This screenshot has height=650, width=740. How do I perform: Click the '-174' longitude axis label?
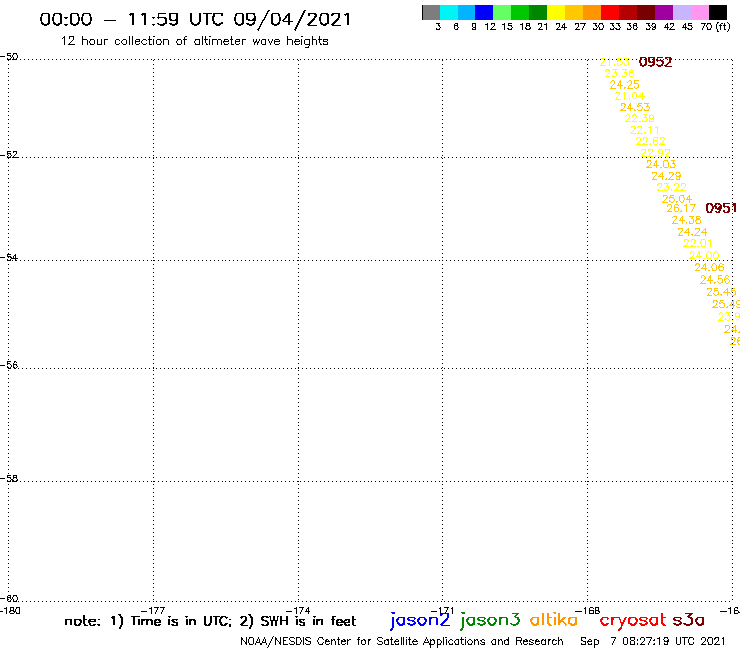tap(298, 611)
